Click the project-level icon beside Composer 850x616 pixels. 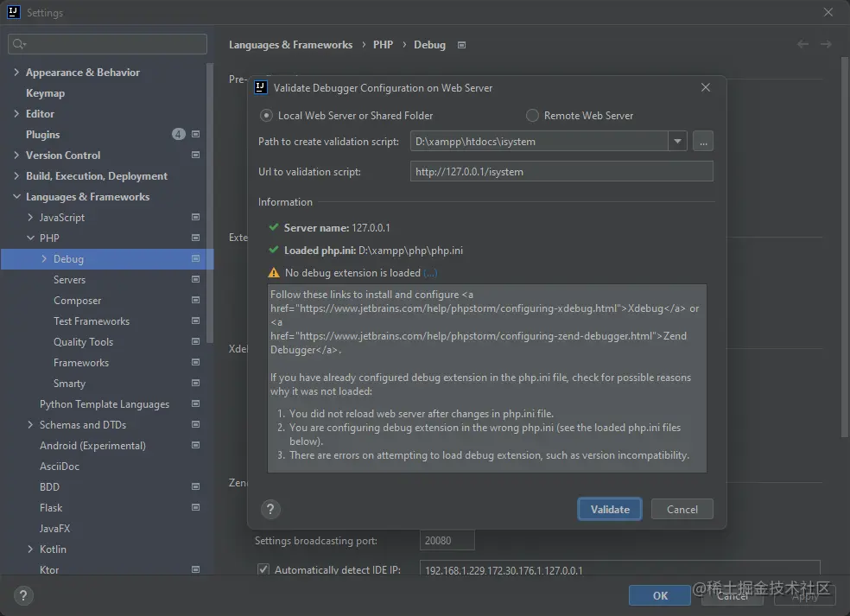tap(196, 300)
